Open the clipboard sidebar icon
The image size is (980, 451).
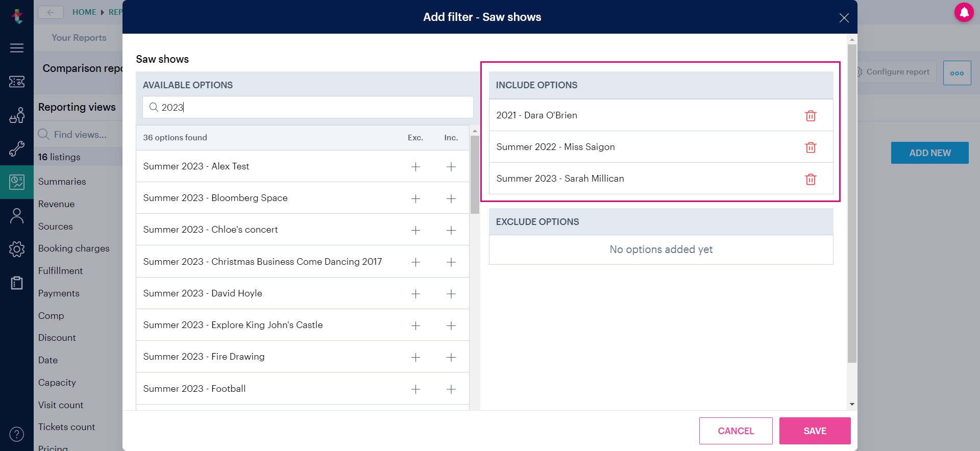pos(17,283)
